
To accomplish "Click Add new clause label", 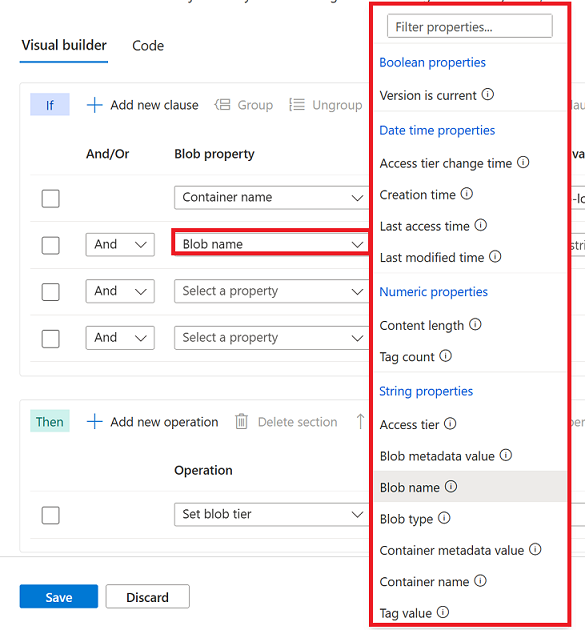I will coord(154,105).
